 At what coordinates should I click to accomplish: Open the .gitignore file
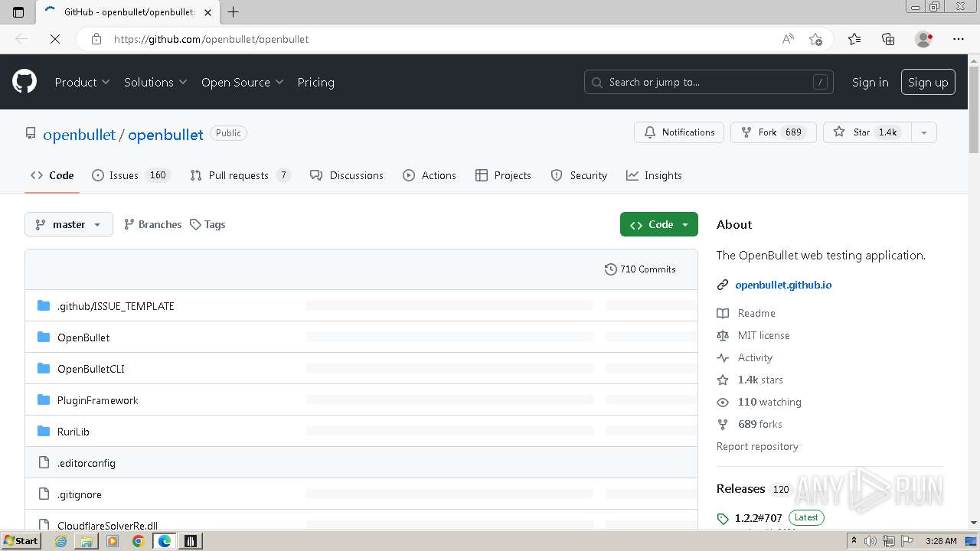[x=80, y=494]
